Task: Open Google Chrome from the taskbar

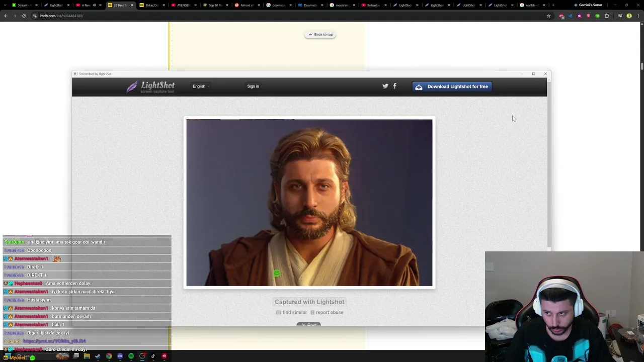Action: pos(109,356)
